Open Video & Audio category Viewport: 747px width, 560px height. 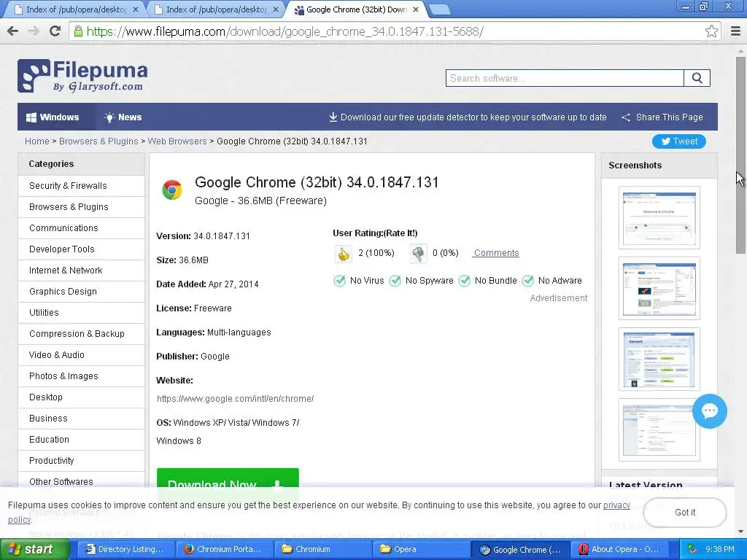coord(81,355)
